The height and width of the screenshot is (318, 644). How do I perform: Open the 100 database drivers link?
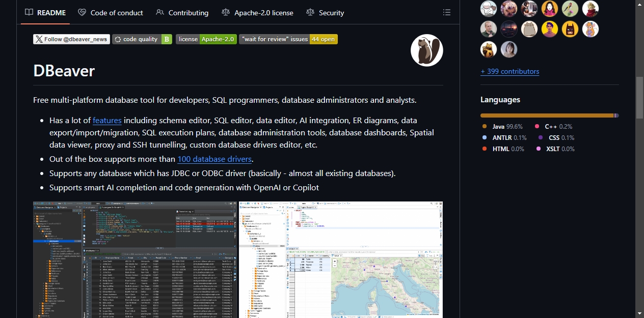click(214, 159)
